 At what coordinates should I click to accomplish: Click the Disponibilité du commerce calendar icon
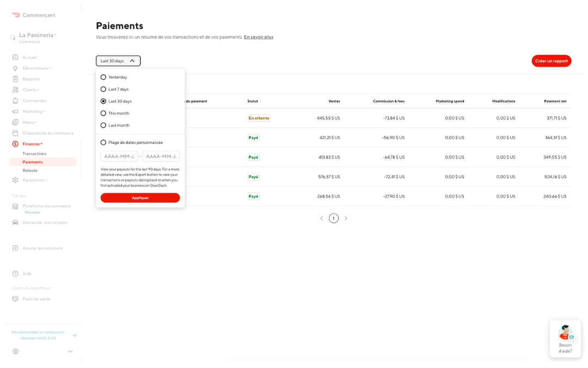tap(15, 132)
